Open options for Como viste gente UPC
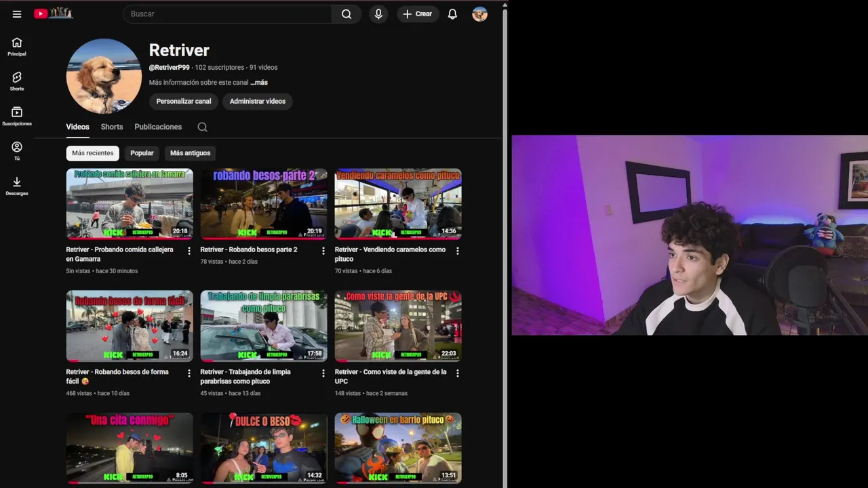The image size is (868, 488). click(x=458, y=373)
